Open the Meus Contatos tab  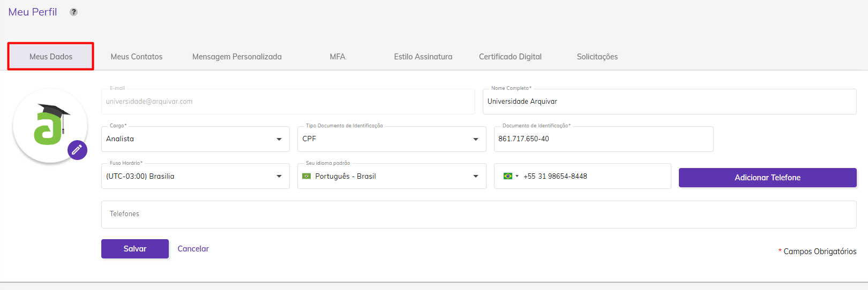(137, 57)
